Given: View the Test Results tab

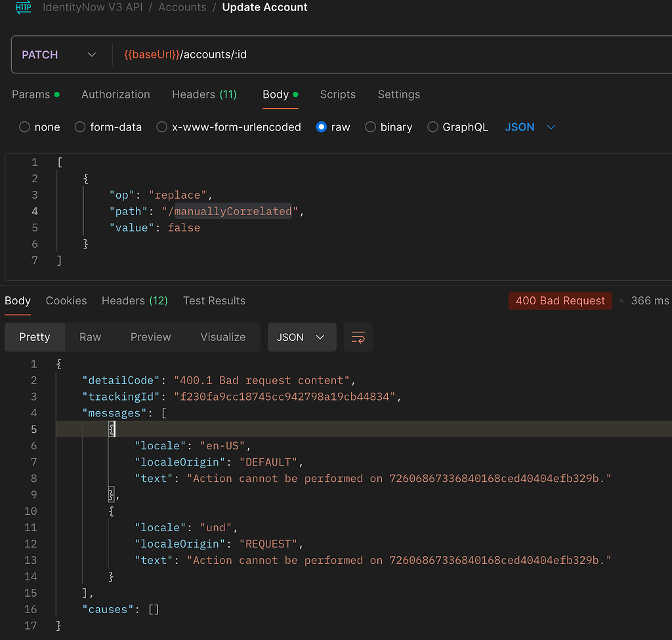Looking at the screenshot, I should 214,300.
